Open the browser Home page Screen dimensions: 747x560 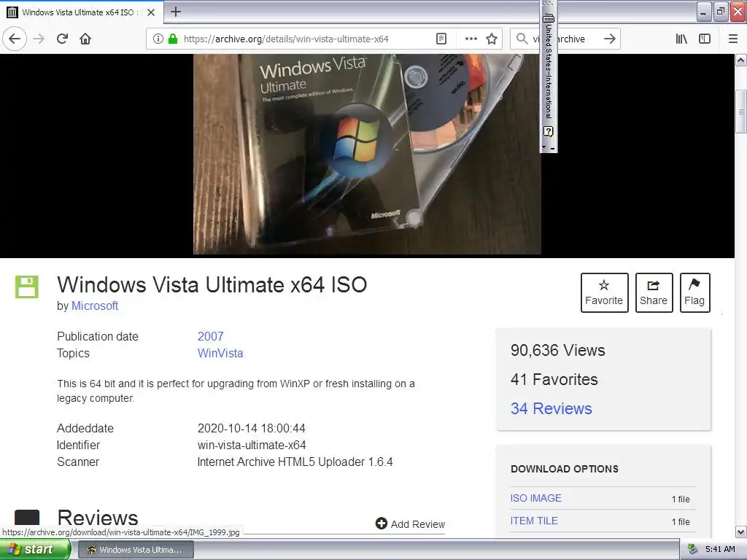(85, 39)
